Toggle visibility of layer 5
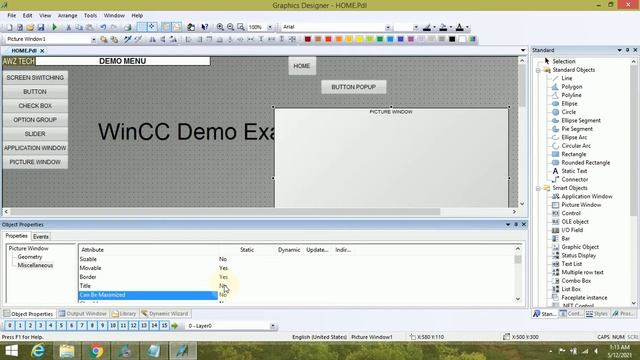640x360 pixels. [x=61, y=326]
